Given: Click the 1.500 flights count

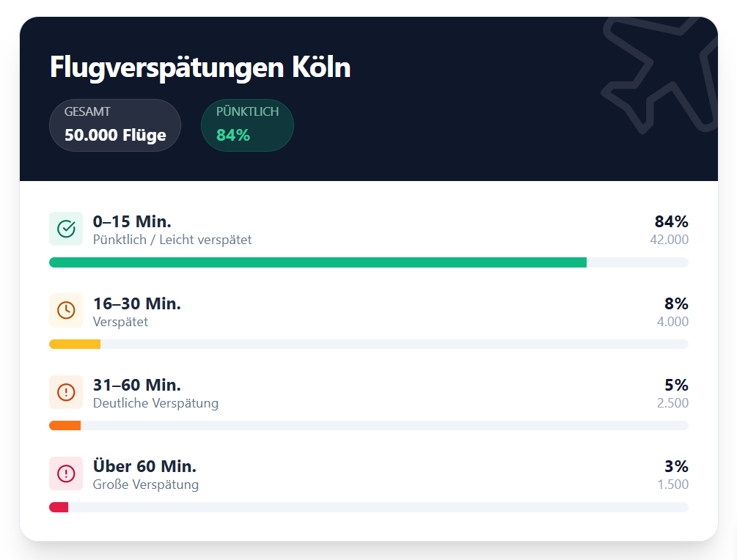Looking at the screenshot, I should coord(672,485).
